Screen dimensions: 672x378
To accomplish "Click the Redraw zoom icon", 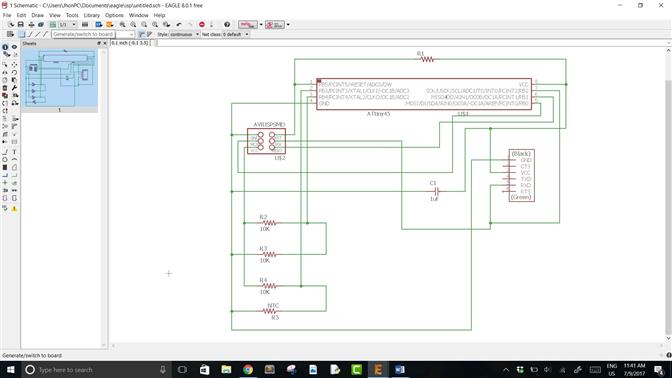I will [155, 24].
